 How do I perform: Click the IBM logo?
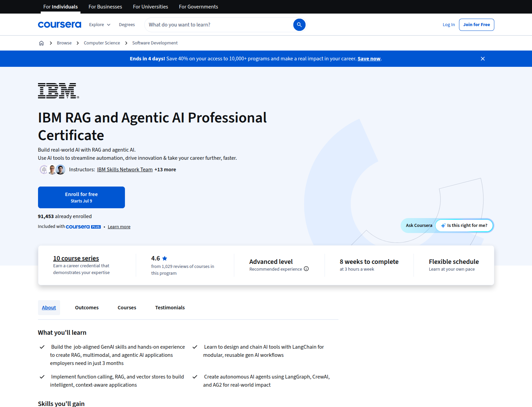click(58, 91)
